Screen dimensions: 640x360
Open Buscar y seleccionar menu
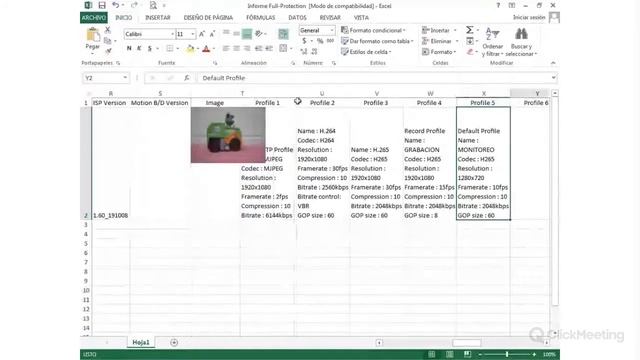(521, 42)
